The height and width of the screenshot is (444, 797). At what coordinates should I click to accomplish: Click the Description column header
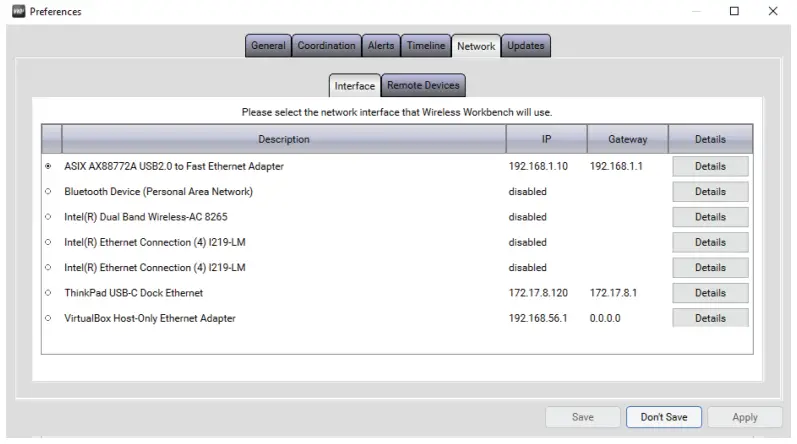tap(284, 139)
